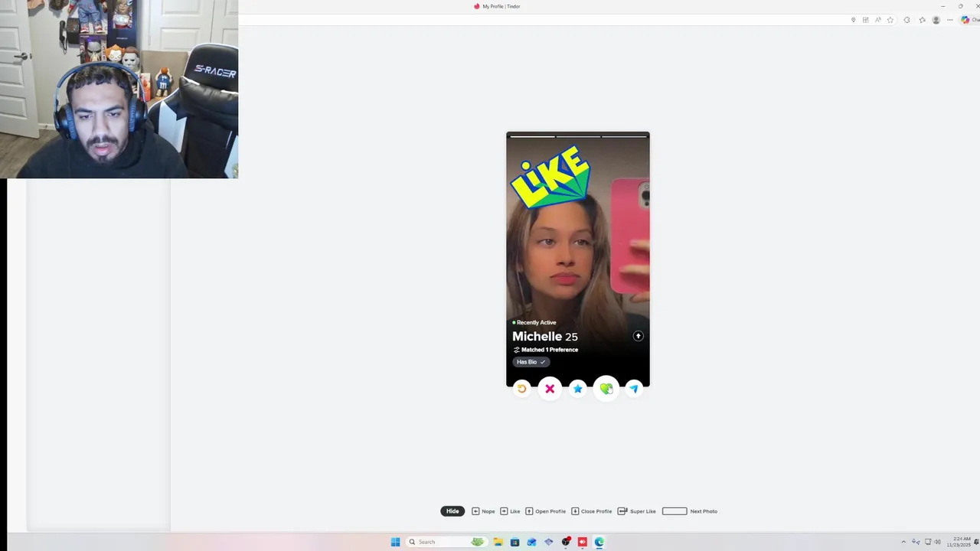Click the green heart Like button
Viewport: 980px width, 551px height.
tap(606, 389)
